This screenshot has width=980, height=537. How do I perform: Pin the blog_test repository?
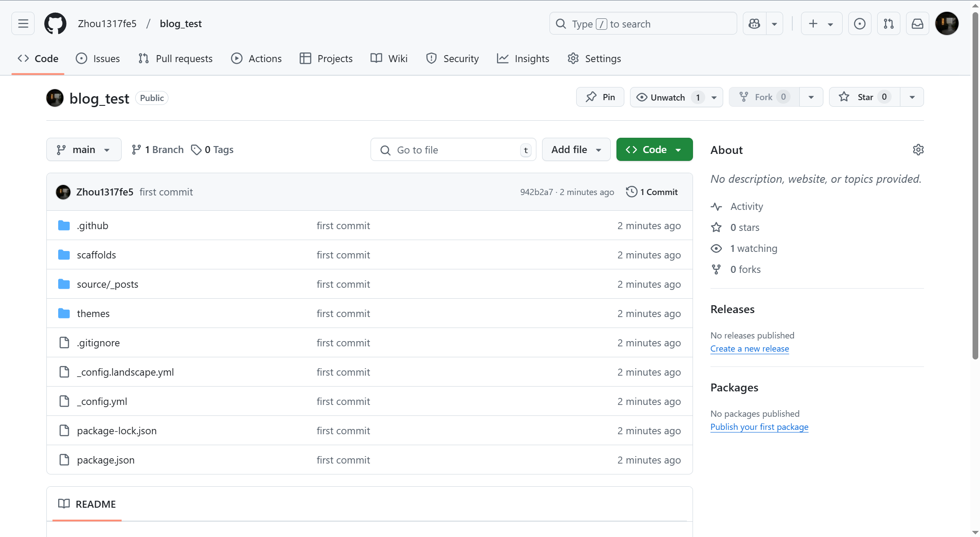point(600,97)
